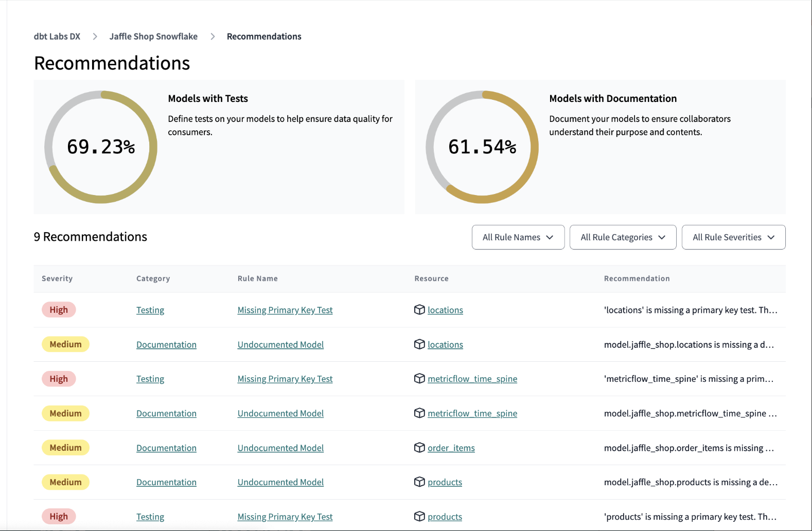812x531 pixels.
Task: Click the cube icon in the Medium severity locations row
Action: coord(419,344)
